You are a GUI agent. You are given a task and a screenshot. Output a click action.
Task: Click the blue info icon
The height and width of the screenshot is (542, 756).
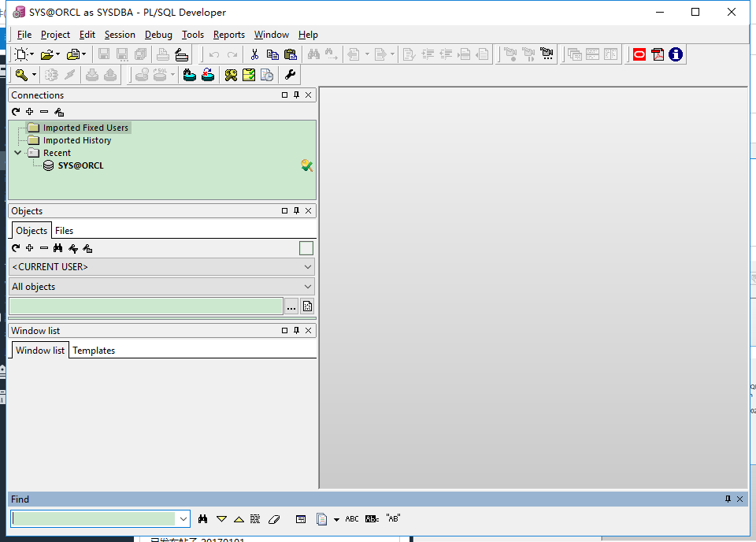676,54
